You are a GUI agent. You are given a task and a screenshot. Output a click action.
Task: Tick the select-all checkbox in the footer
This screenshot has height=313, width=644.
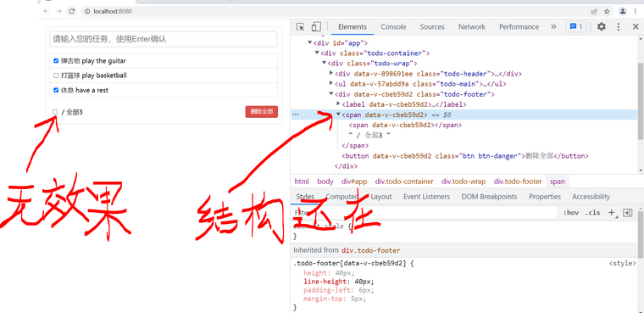55,112
